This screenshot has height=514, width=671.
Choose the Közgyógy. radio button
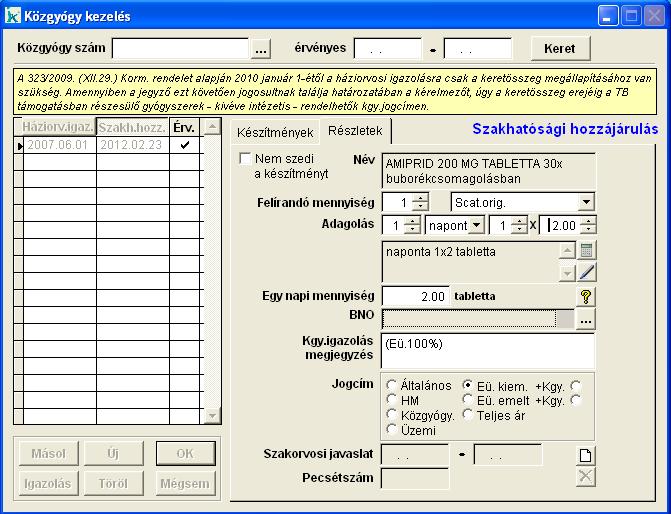pyautogui.click(x=391, y=415)
